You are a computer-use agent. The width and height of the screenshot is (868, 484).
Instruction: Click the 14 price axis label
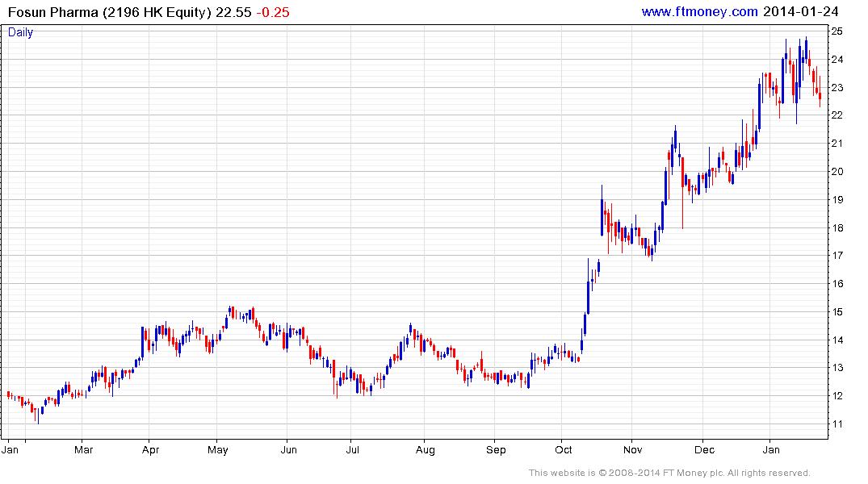(837, 340)
